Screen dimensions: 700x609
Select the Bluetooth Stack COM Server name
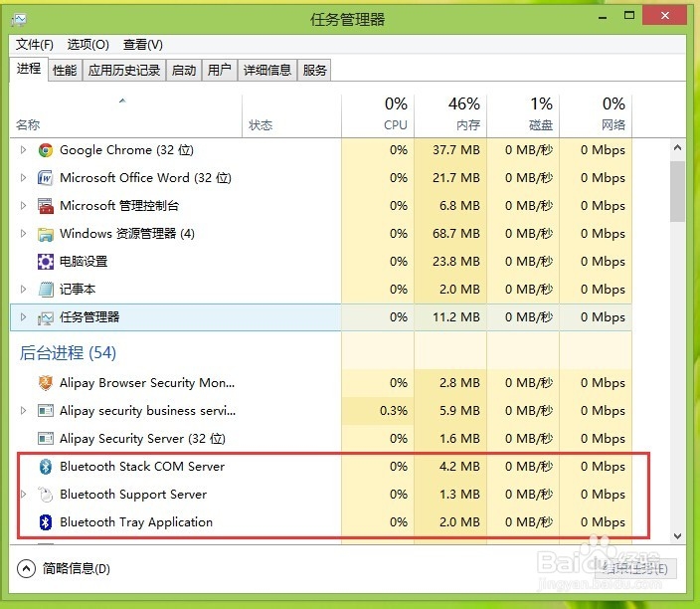point(142,467)
